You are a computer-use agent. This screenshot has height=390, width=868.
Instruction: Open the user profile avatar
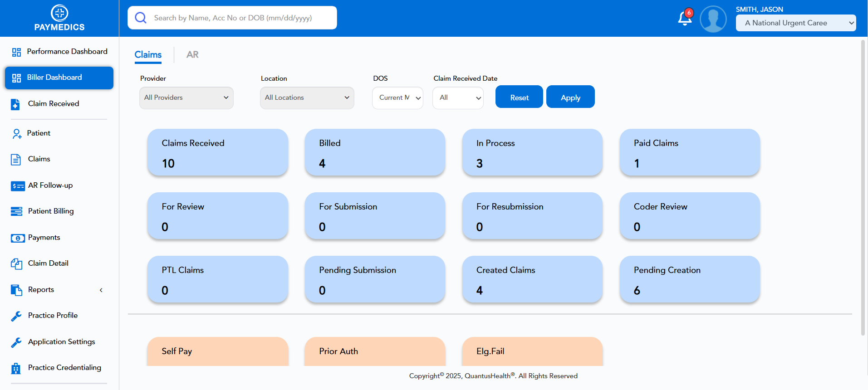coord(713,19)
